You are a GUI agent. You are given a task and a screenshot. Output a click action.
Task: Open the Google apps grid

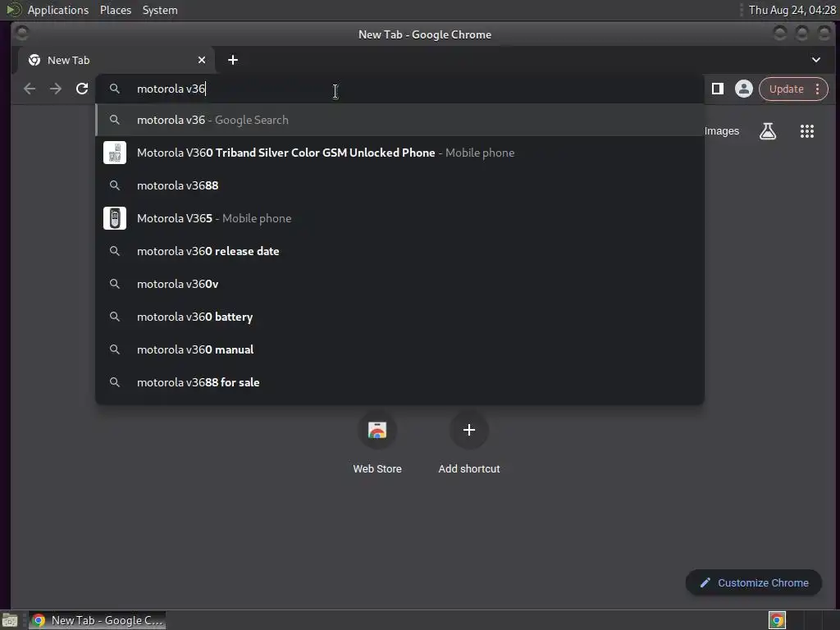(x=807, y=131)
